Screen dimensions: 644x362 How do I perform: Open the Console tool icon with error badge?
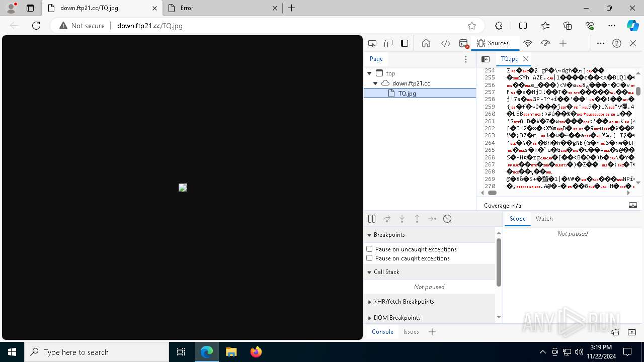(464, 43)
